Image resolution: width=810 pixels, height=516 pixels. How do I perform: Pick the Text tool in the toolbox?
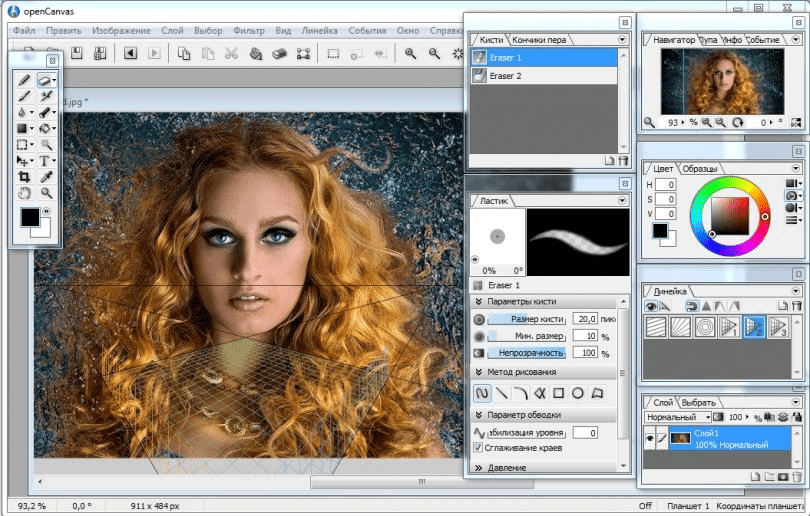click(x=46, y=160)
